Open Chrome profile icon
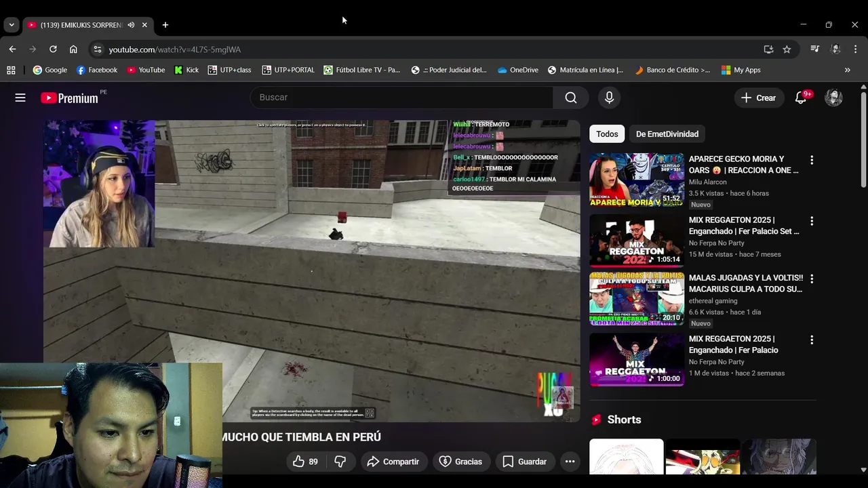This screenshot has width=868, height=488. 835,49
